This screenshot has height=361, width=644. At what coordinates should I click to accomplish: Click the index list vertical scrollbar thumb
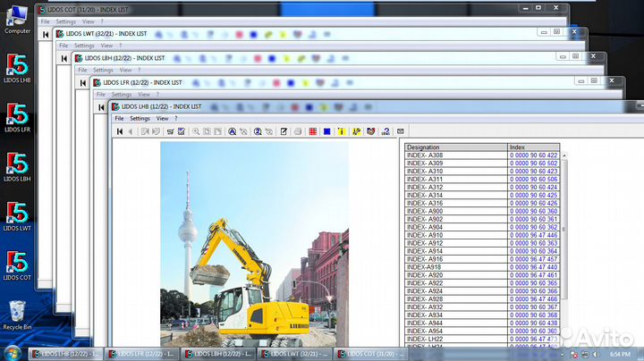point(563,229)
